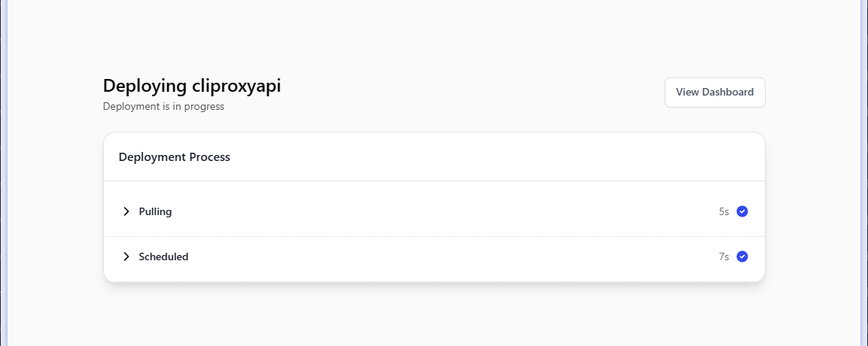Click the Scheduled step completed checkmark

(x=742, y=256)
